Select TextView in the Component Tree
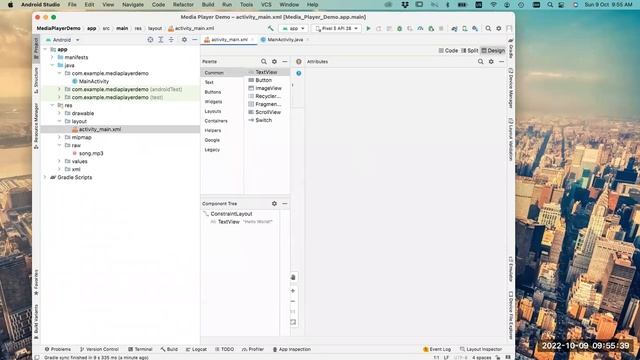 point(229,222)
